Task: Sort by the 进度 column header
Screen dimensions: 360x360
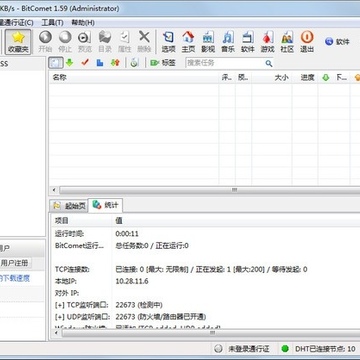Action: (305, 78)
